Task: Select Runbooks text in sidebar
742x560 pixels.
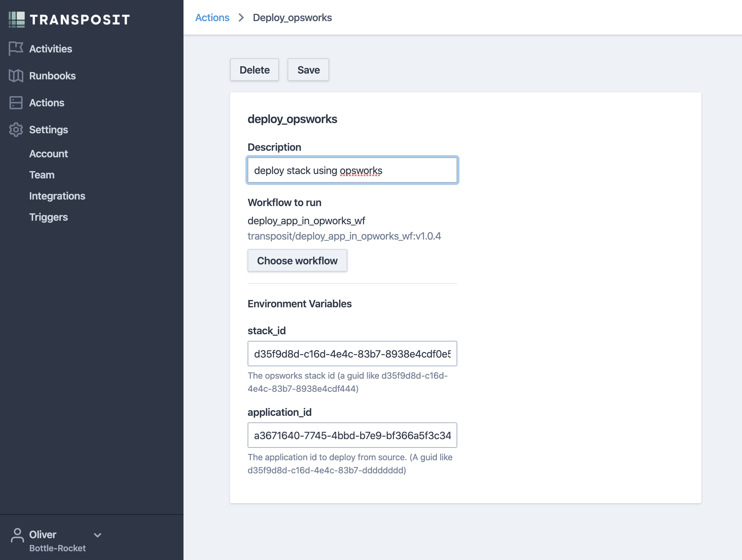Action: pos(52,76)
